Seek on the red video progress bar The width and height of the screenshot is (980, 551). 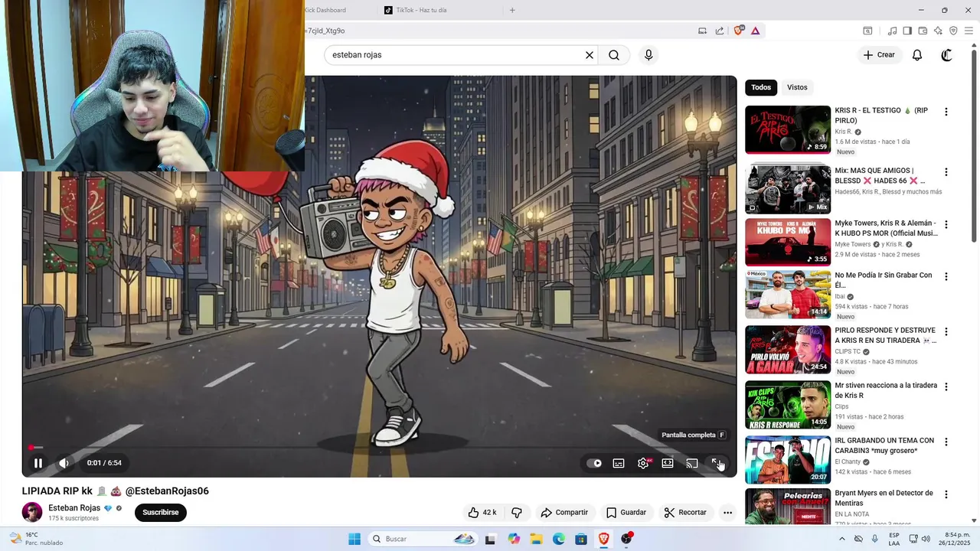coord(379,448)
